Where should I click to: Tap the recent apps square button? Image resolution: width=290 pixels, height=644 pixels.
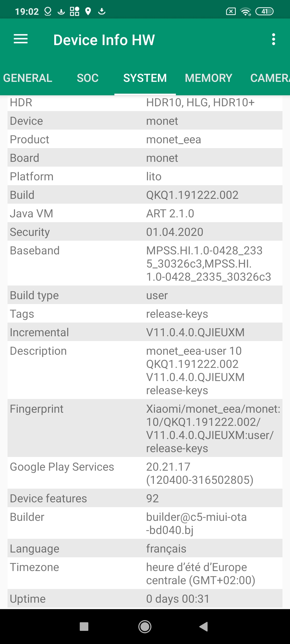(x=84, y=627)
